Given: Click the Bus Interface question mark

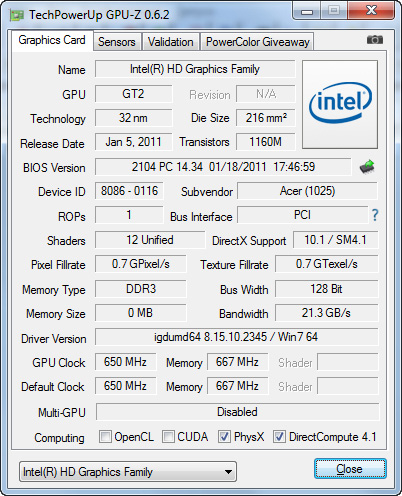Looking at the screenshot, I should pyautogui.click(x=375, y=215).
